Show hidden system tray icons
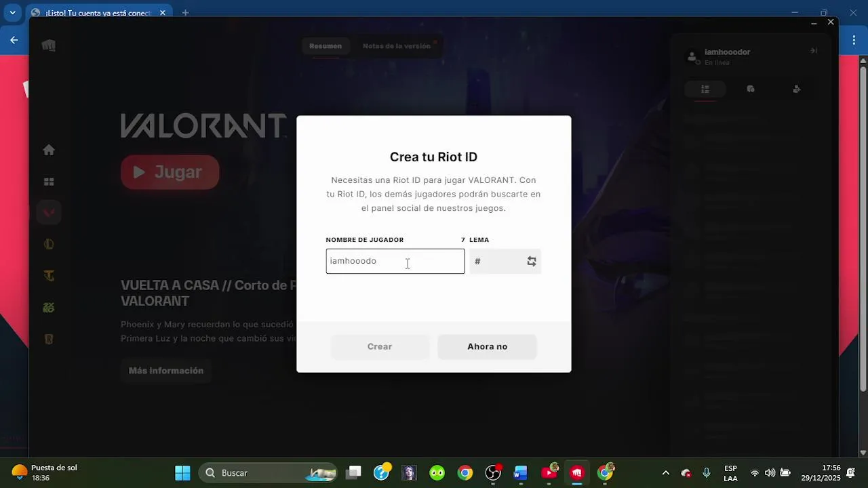 (665, 473)
